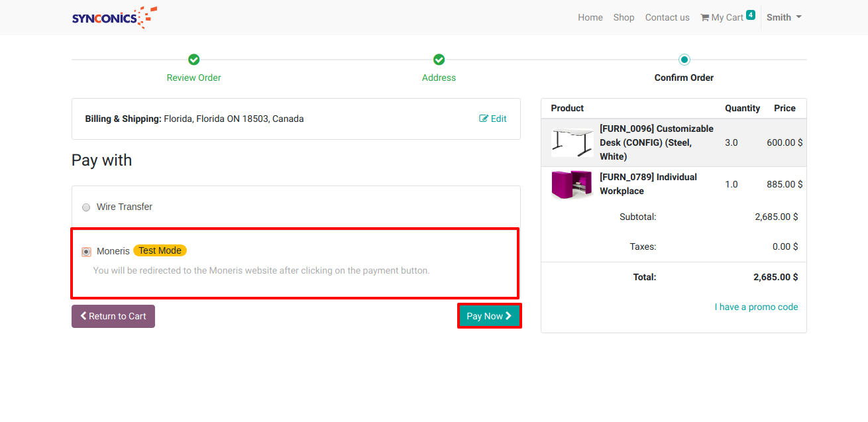Click the Review Order step label
Screen dimensions: 868x422
coord(193,78)
